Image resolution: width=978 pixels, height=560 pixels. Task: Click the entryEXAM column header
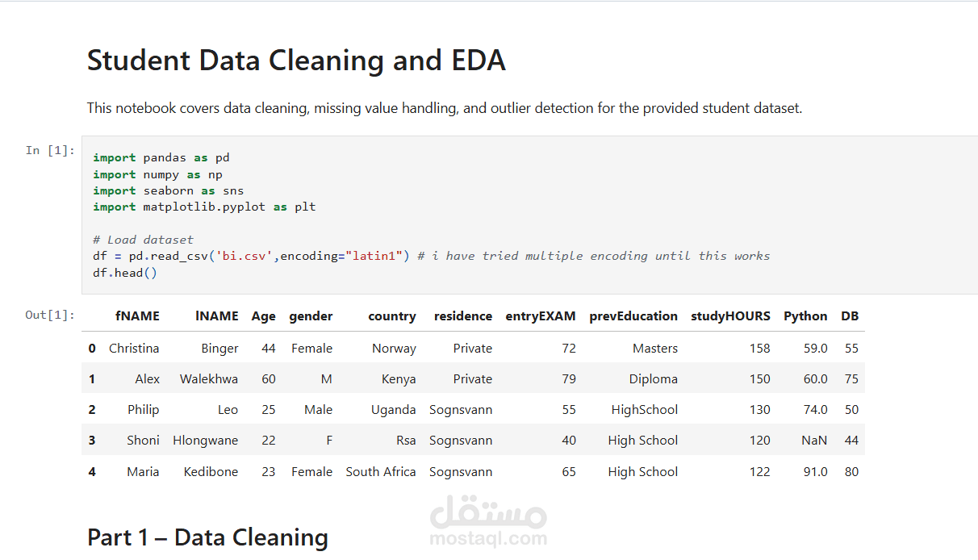click(x=540, y=316)
